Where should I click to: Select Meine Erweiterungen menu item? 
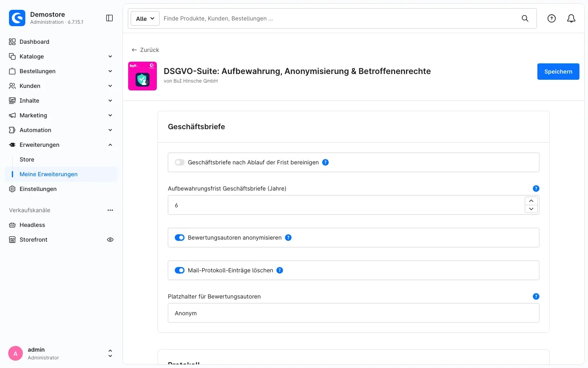coord(61,174)
